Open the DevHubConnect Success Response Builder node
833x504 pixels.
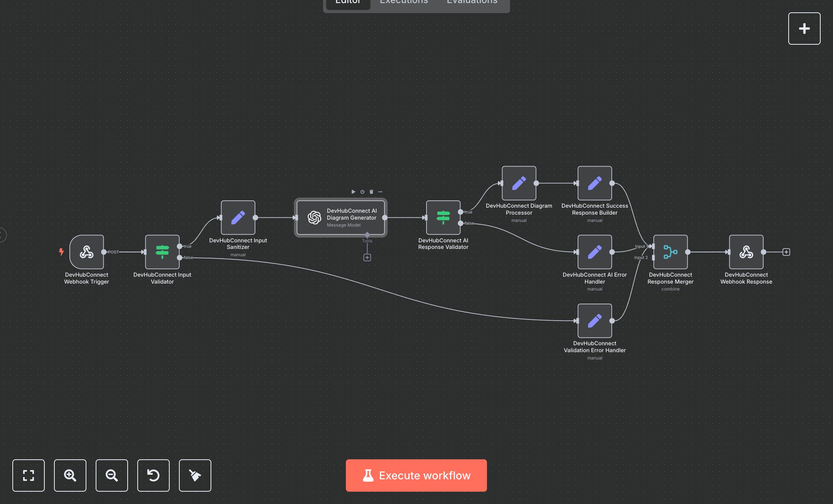tap(594, 184)
